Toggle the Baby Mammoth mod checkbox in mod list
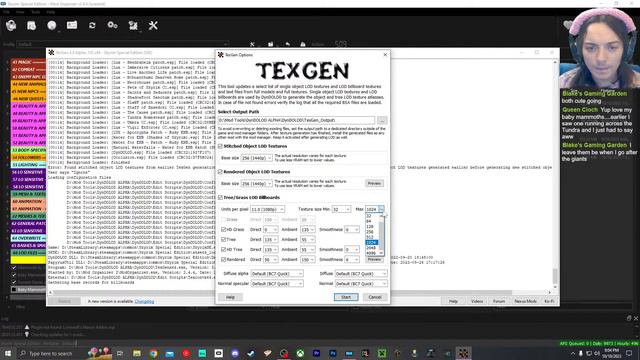The width and height of the screenshot is (640, 360). coord(14,290)
